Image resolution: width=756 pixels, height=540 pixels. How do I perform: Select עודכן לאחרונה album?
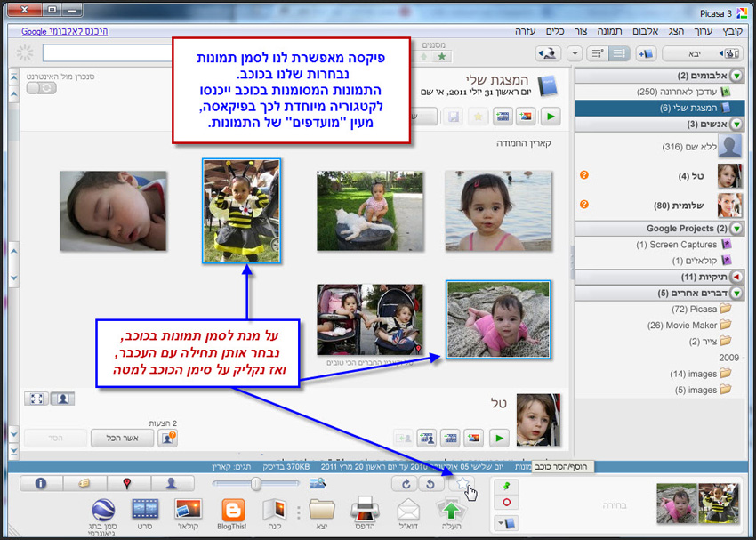pos(658,92)
